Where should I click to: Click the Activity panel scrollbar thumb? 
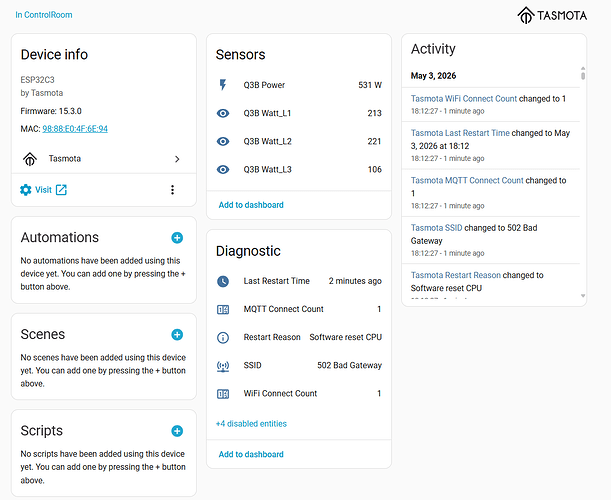click(583, 75)
